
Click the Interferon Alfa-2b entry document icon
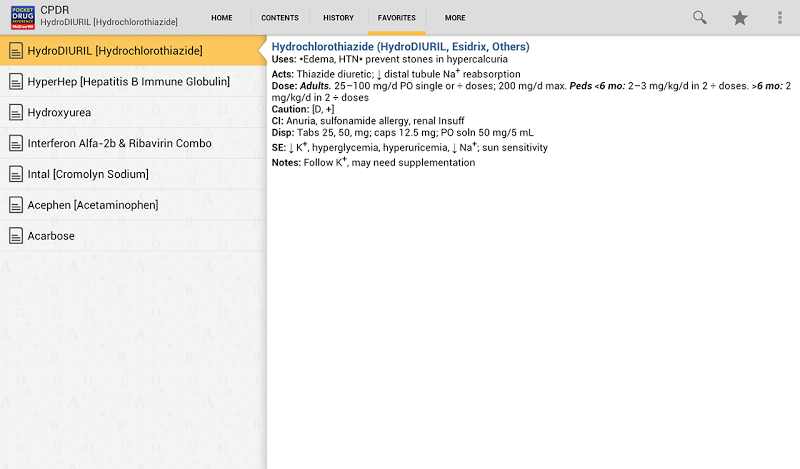pyautogui.click(x=16, y=143)
